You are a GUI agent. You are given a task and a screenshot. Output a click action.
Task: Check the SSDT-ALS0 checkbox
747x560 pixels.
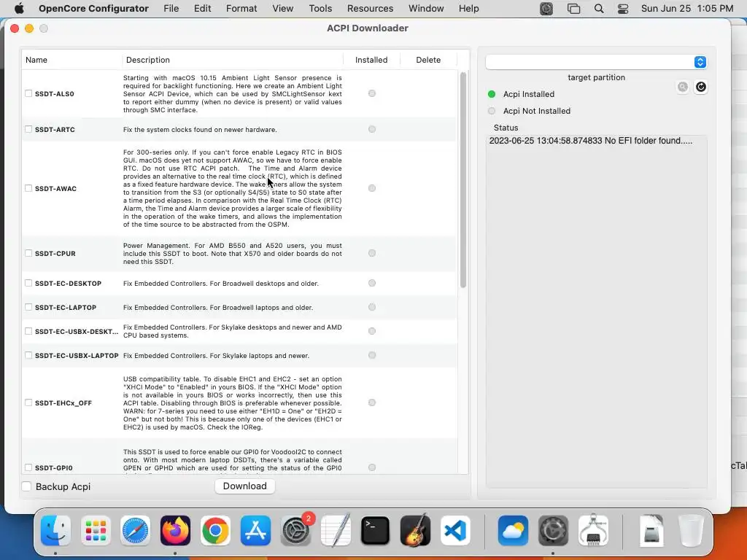click(x=28, y=94)
